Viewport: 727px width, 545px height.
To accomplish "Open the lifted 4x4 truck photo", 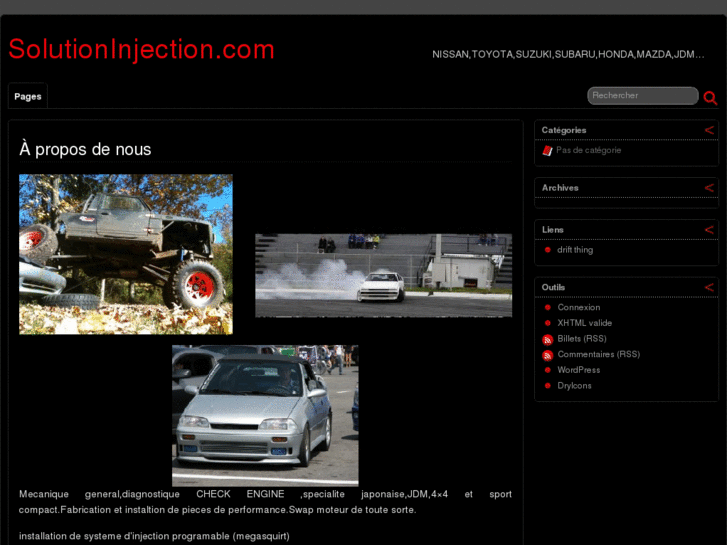I will [x=126, y=254].
